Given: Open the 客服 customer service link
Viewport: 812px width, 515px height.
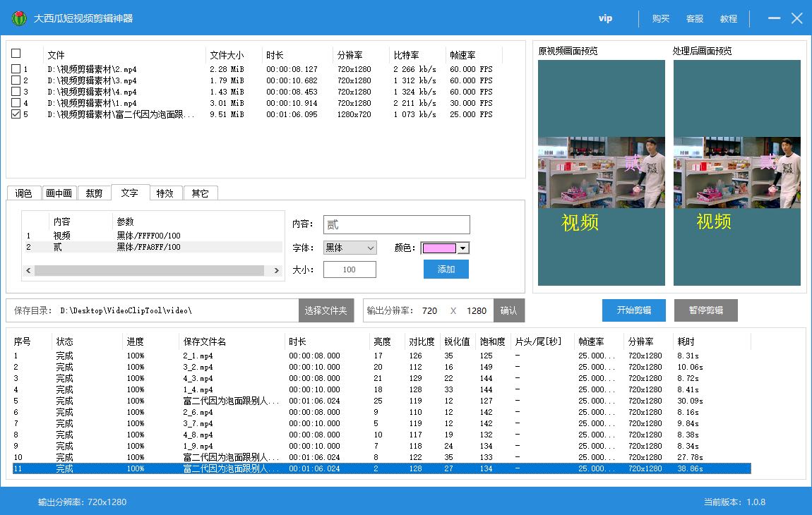Looking at the screenshot, I should (x=695, y=18).
